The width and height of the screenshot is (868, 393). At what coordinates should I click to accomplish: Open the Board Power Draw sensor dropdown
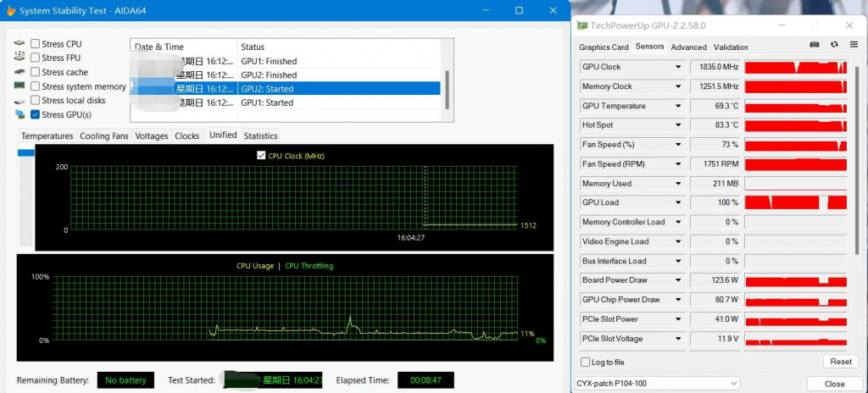point(677,280)
